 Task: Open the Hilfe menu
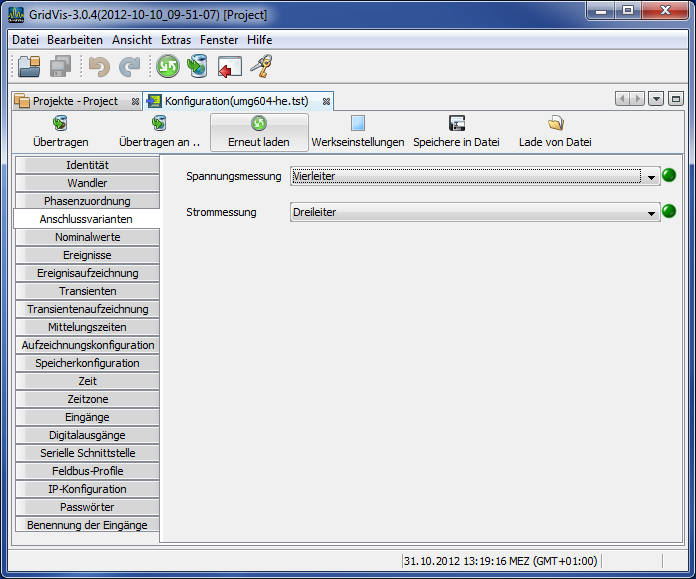click(260, 40)
